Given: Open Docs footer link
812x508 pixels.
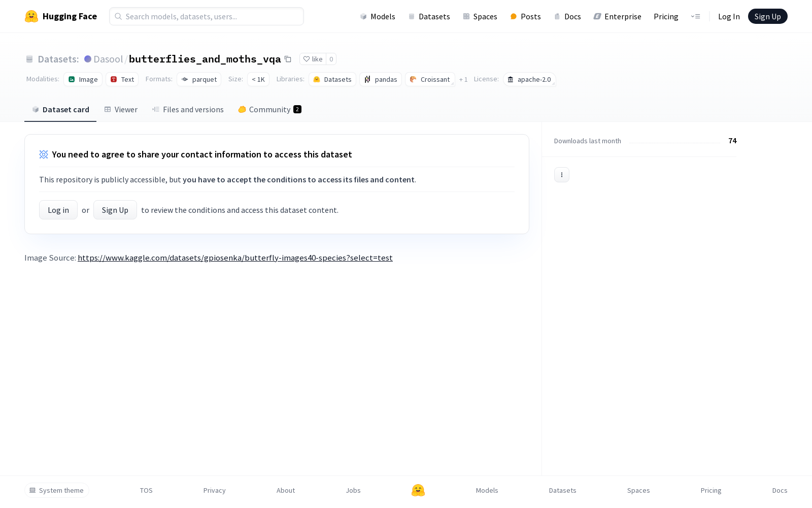Looking at the screenshot, I should tap(780, 490).
